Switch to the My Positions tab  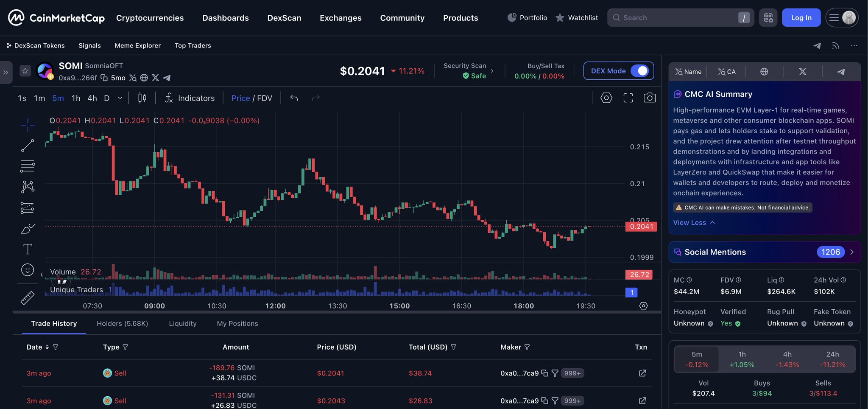pos(237,323)
